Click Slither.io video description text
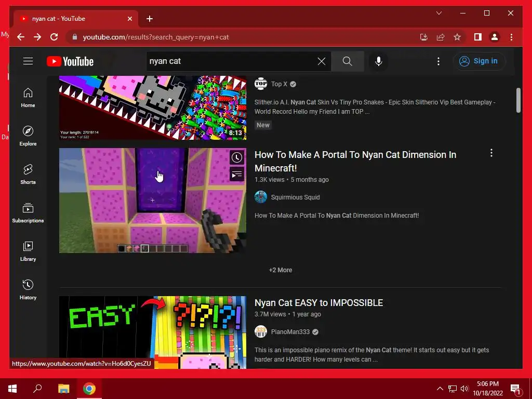The image size is (532, 399). click(375, 107)
